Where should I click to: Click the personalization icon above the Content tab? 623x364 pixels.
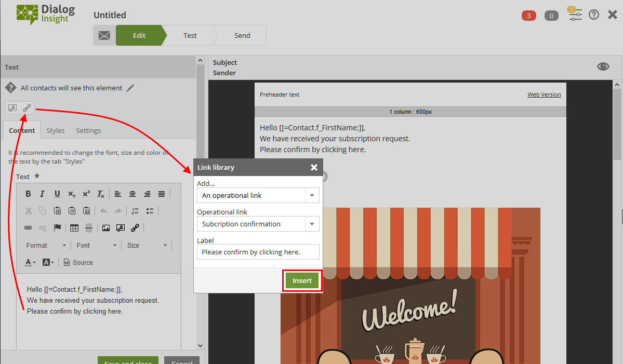tap(12, 107)
